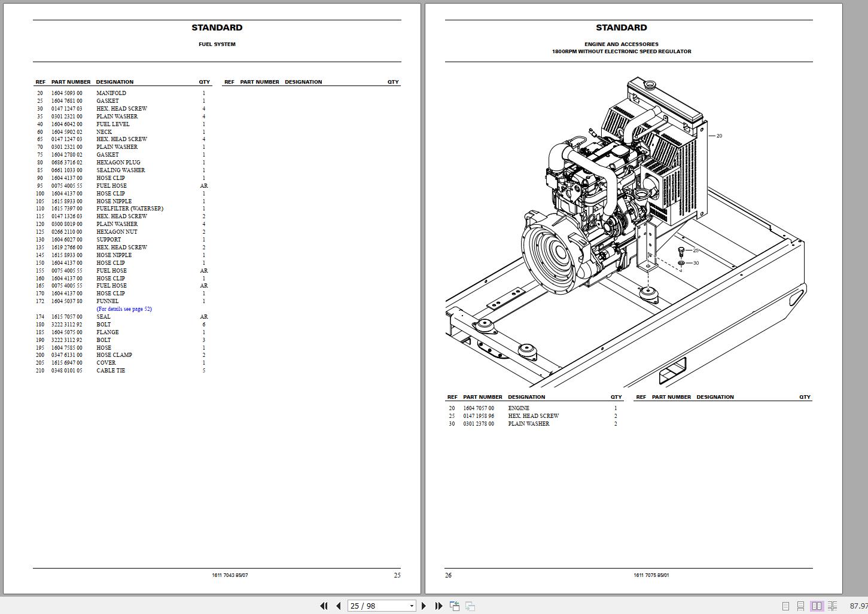
Task: Go to the next page
Action: pos(424,606)
